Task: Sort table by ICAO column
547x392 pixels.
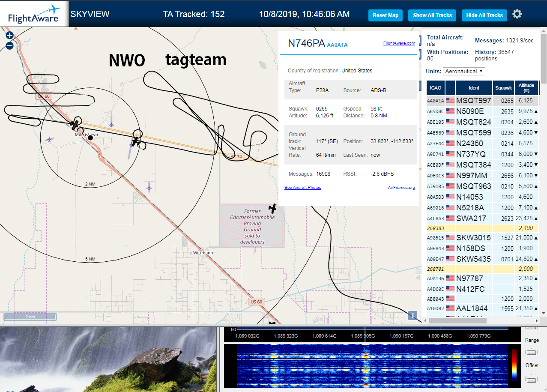Action: [435, 88]
